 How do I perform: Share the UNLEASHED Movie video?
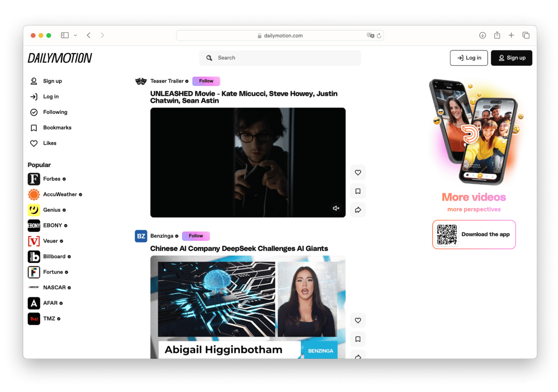coord(358,210)
